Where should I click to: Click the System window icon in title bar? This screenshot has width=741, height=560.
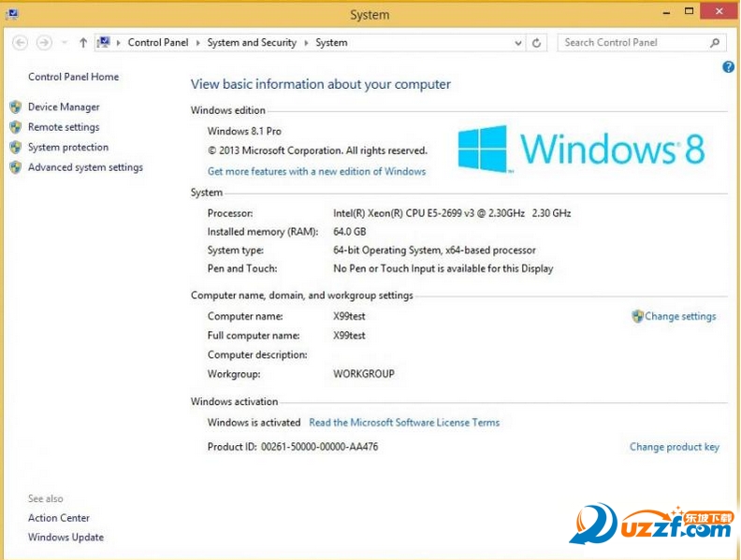click(x=11, y=14)
